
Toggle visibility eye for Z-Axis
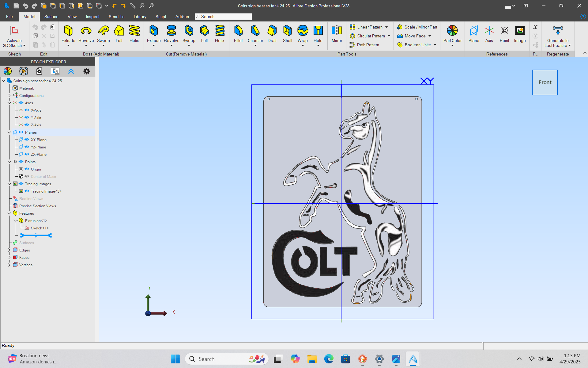coord(27,125)
